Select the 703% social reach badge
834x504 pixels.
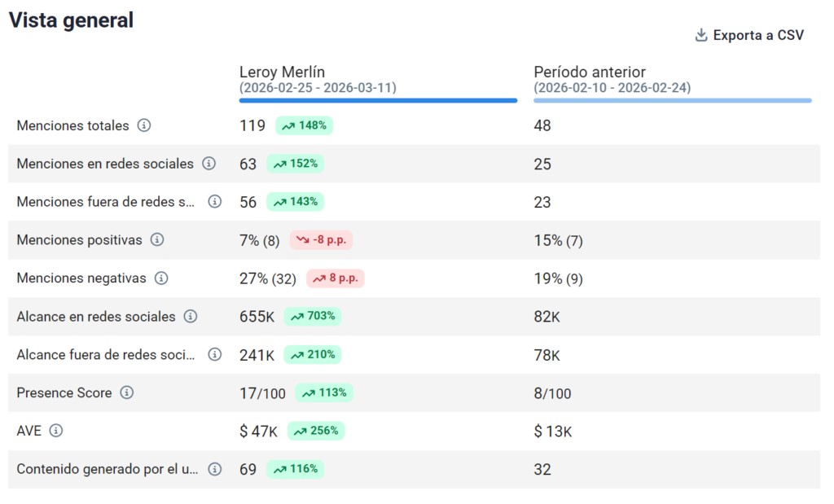(x=312, y=316)
